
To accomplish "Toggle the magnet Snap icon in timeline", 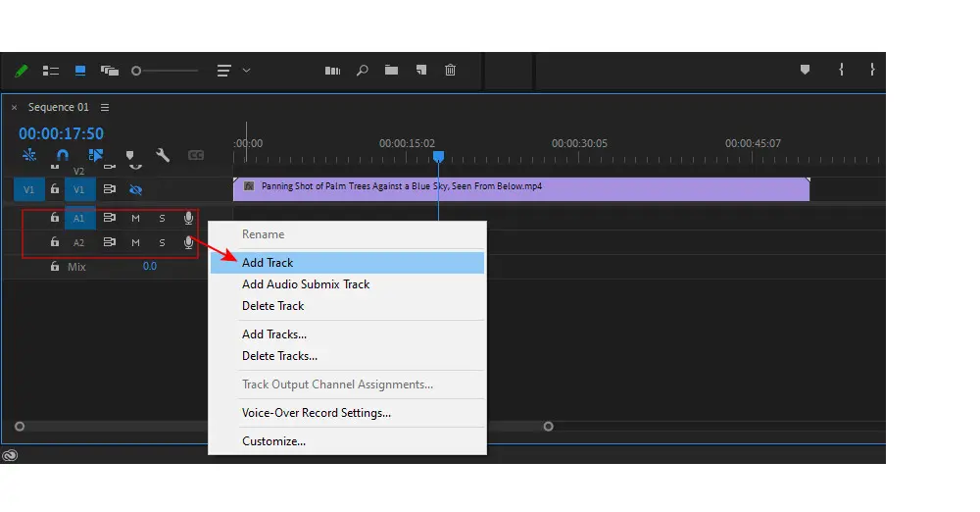I will (x=63, y=155).
